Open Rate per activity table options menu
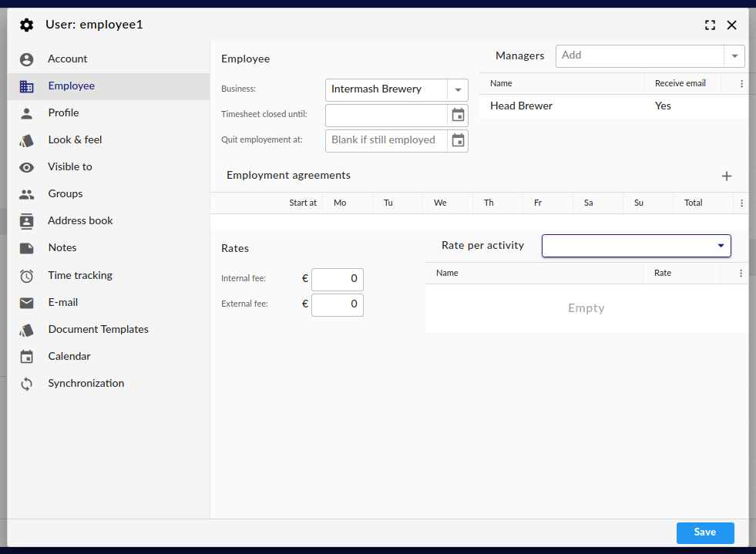 tap(741, 274)
